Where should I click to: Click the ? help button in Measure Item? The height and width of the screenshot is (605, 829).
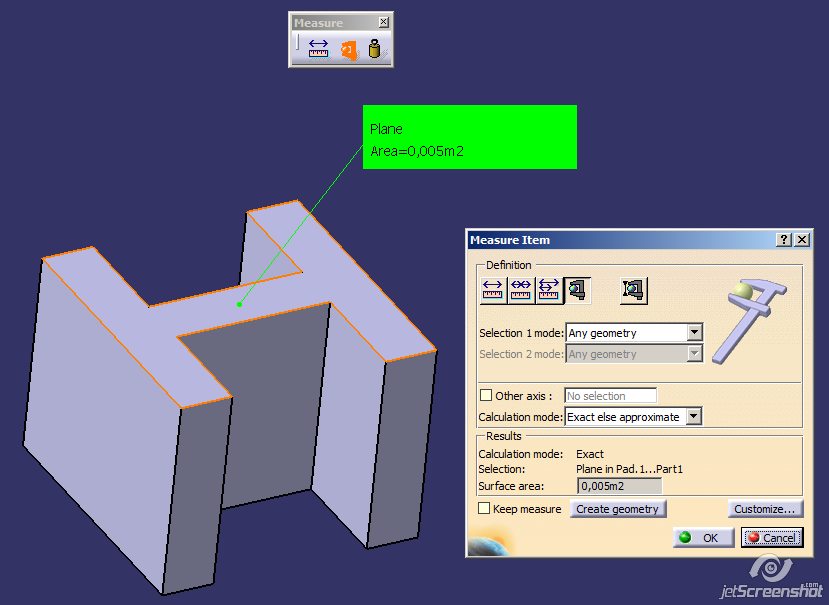point(784,240)
